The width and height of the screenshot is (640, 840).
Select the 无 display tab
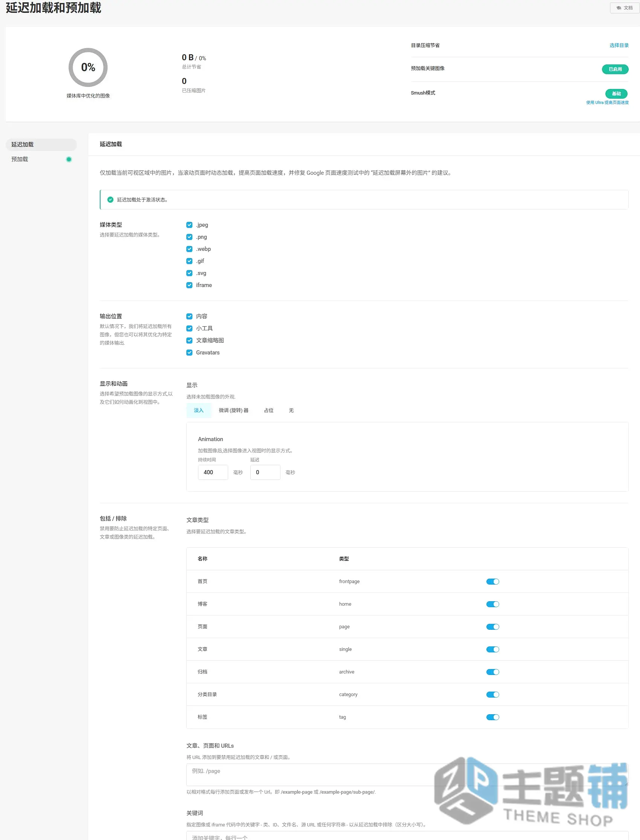click(291, 411)
